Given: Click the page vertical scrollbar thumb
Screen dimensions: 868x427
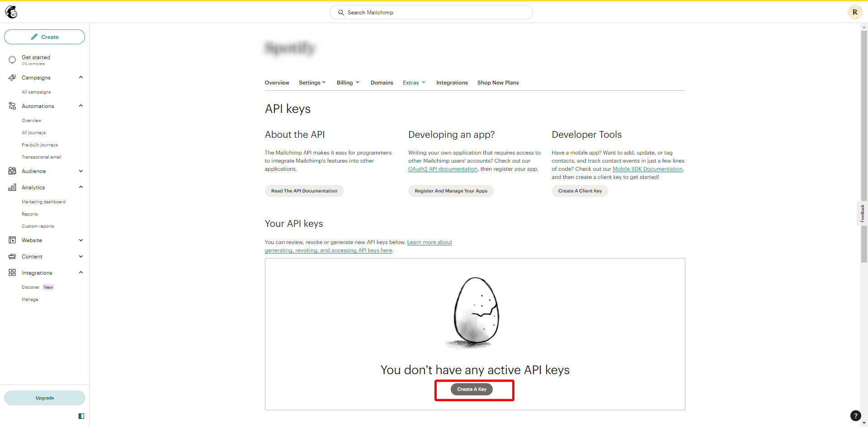Looking at the screenshot, I should (x=864, y=146).
